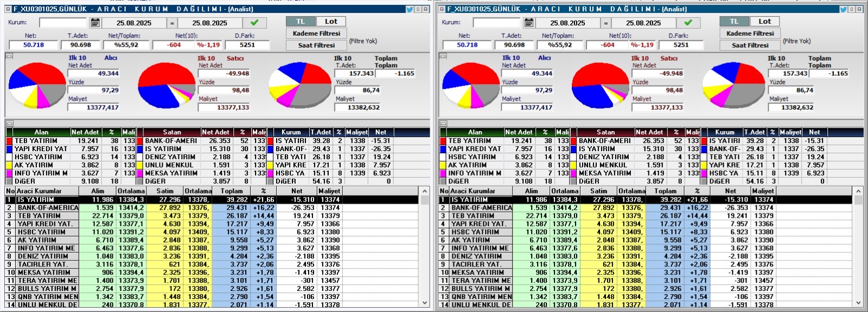Open Saat Filtresi in the left window
Image resolution: width=868 pixels, height=312 pixels.
tap(316, 45)
